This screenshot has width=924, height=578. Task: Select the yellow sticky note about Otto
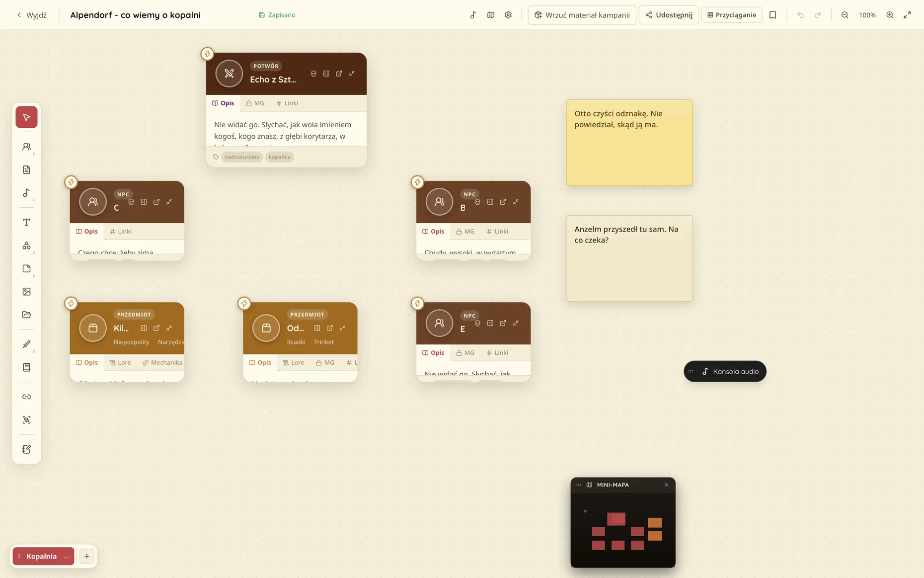(629, 143)
